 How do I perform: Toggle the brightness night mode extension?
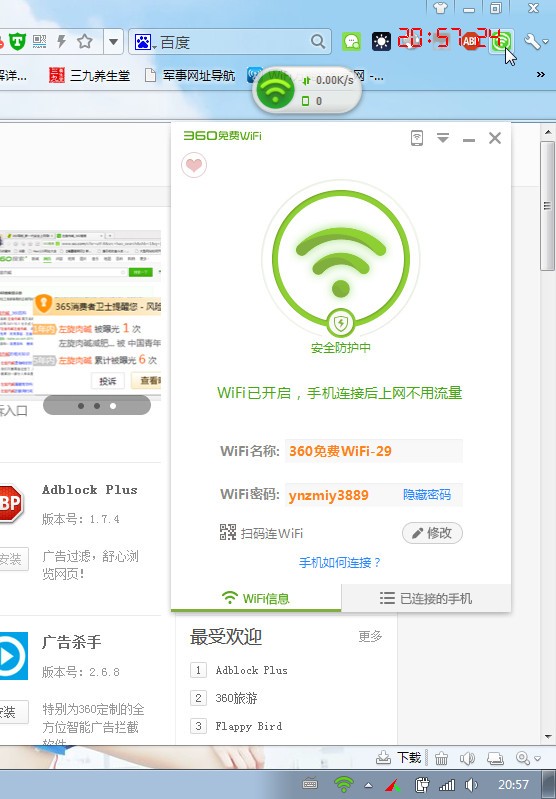click(x=381, y=41)
